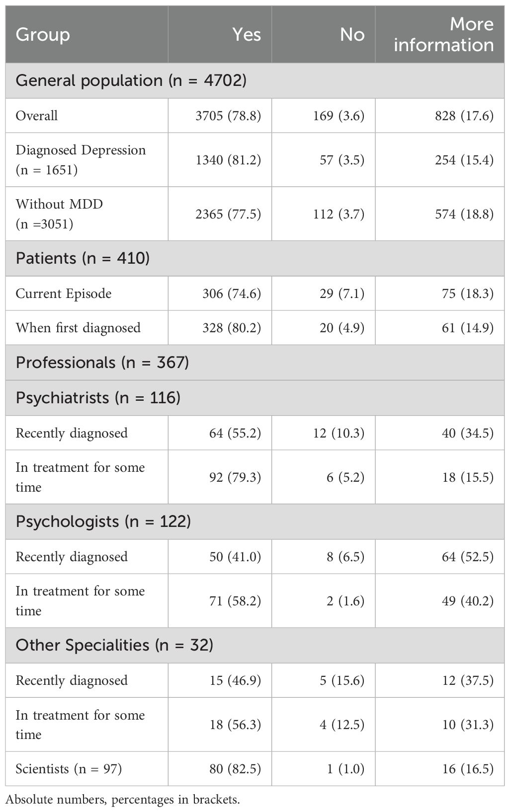Click the "Overall" row label

37,116
